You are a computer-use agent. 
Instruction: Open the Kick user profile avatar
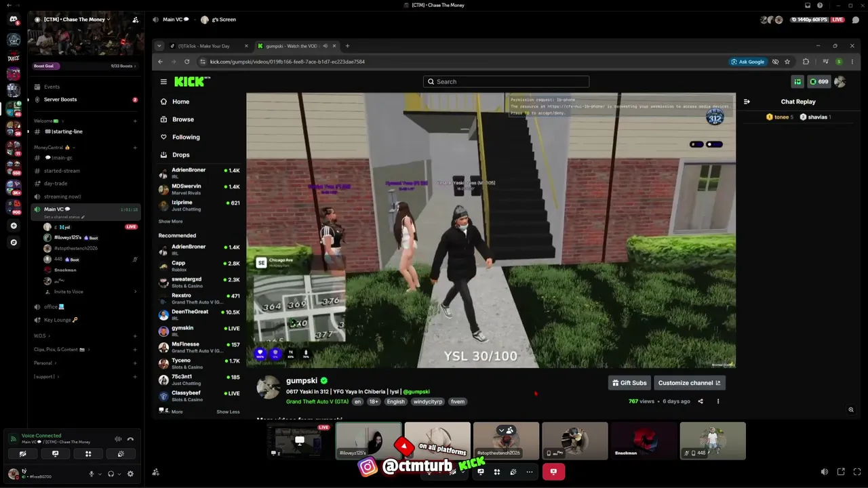840,81
